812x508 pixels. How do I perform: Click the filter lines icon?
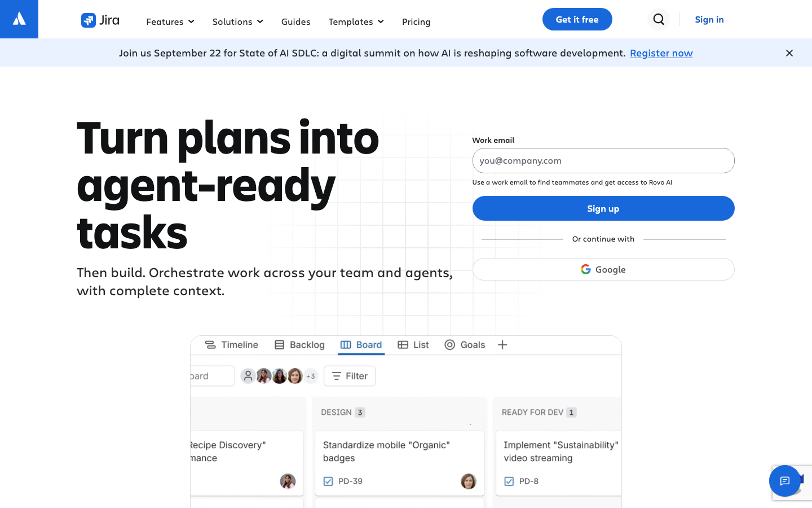[337, 376]
